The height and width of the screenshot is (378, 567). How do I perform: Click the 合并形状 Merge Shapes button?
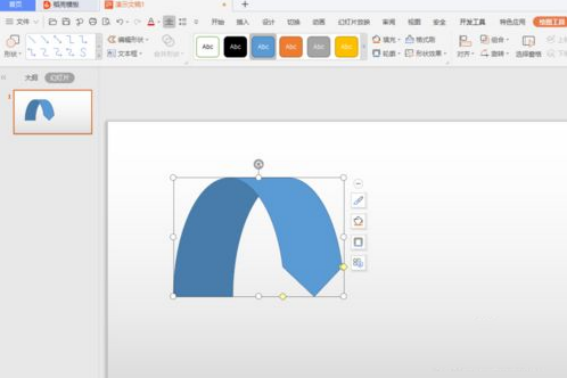click(168, 46)
